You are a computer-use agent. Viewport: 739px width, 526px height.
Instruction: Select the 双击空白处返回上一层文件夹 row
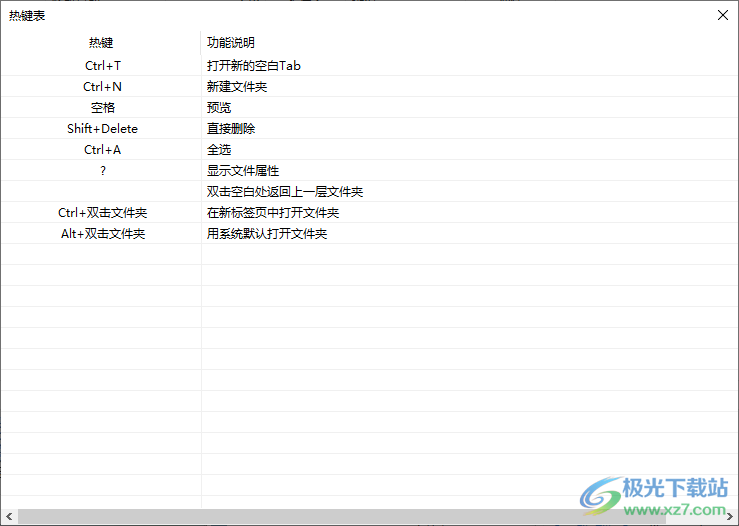(x=285, y=192)
